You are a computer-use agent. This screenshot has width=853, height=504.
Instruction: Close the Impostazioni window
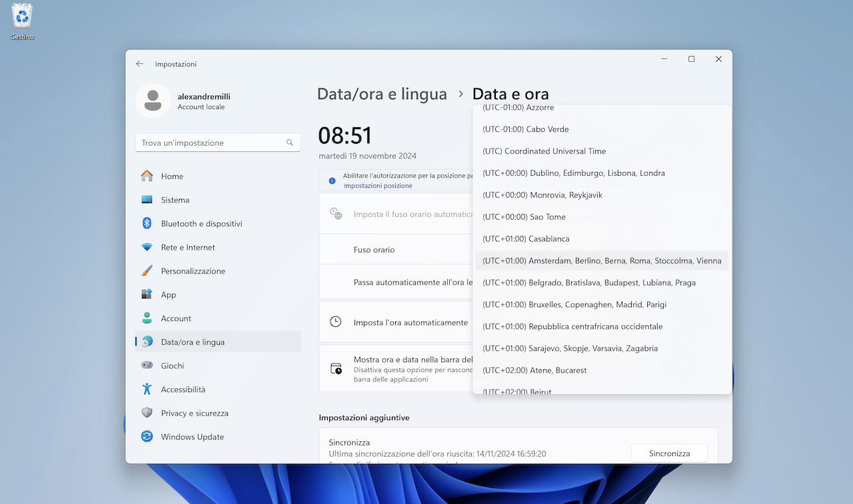click(x=718, y=59)
